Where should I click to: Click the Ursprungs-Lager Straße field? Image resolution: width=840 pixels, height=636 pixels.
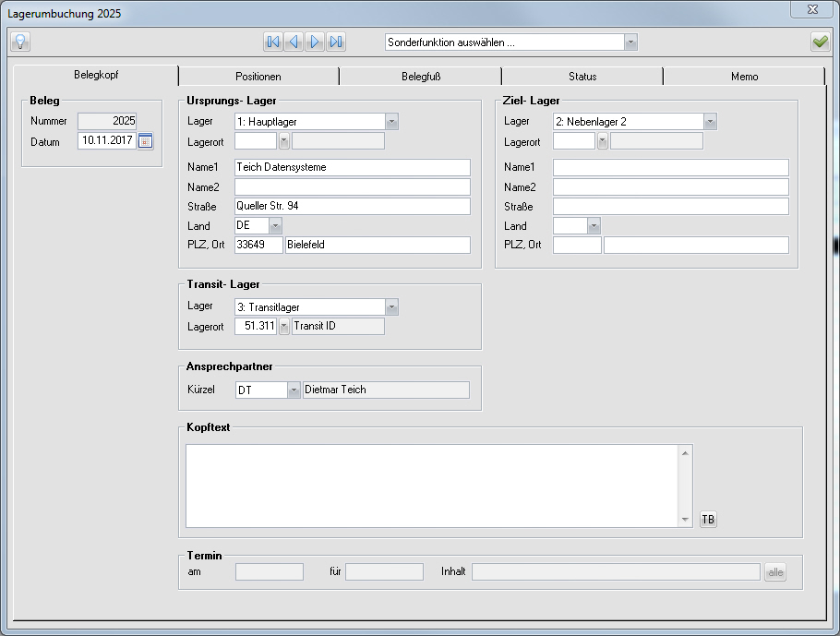tap(353, 206)
